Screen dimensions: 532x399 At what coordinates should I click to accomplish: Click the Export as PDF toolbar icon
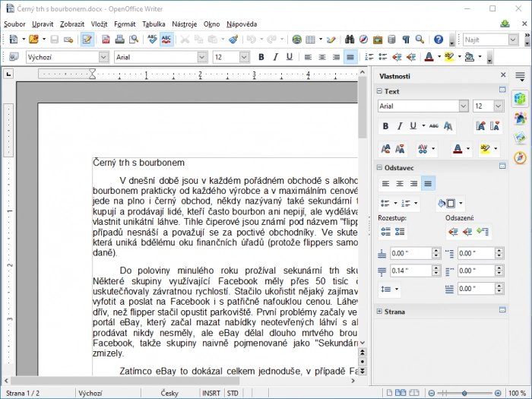tap(106, 40)
